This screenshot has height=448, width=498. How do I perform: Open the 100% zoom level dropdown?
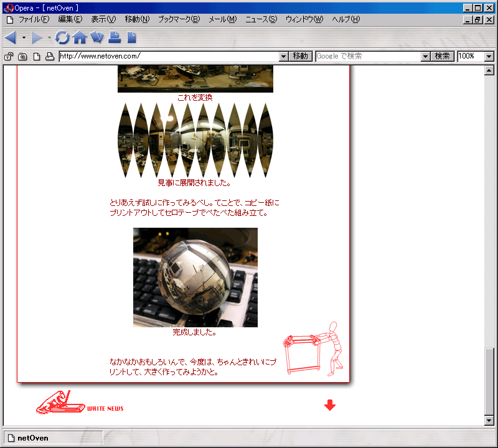pos(489,57)
